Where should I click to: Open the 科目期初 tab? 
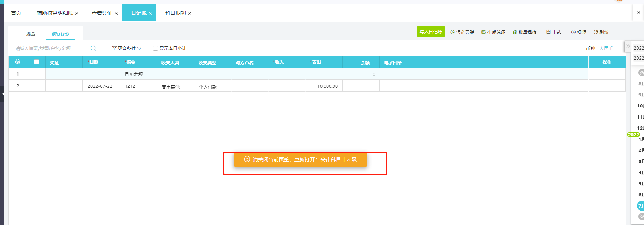(x=175, y=13)
